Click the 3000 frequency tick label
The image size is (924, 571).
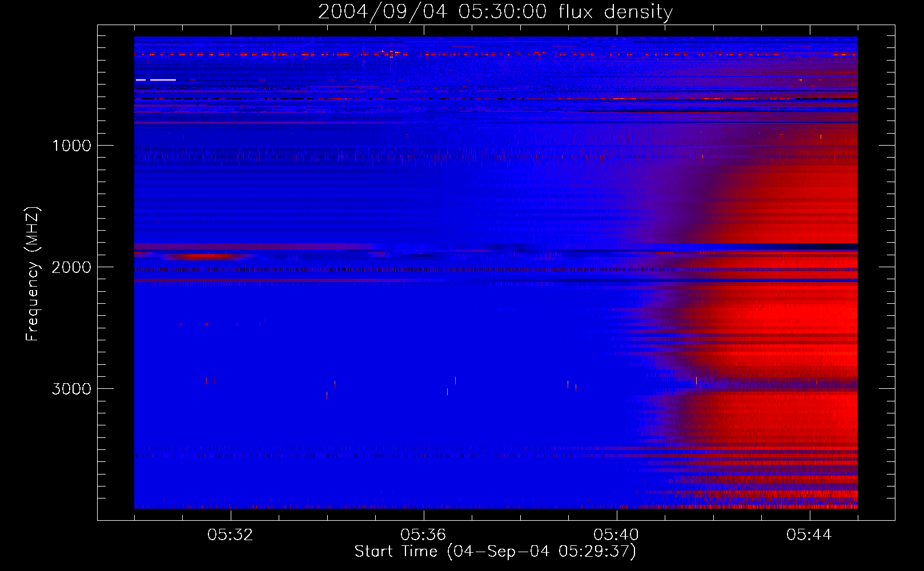[x=71, y=389]
